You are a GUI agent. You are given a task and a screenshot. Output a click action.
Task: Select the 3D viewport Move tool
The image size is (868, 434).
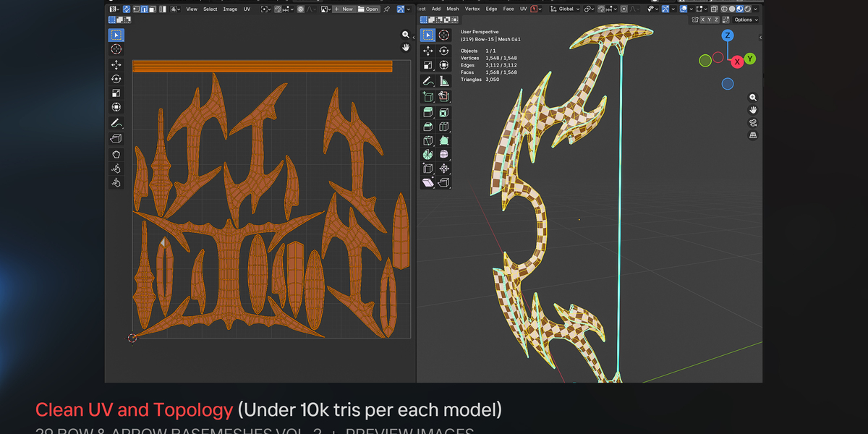(427, 51)
